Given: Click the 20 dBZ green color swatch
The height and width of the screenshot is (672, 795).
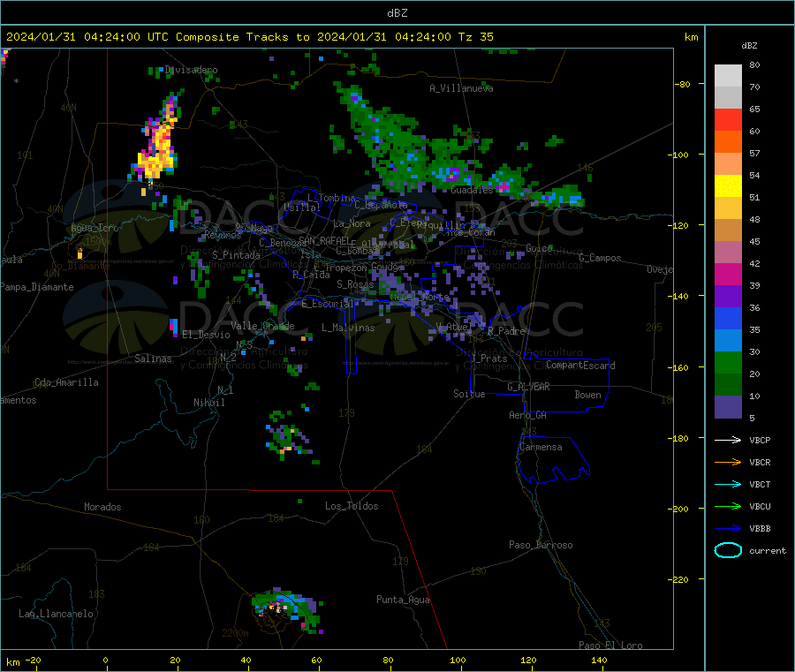Looking at the screenshot, I should [x=728, y=362].
